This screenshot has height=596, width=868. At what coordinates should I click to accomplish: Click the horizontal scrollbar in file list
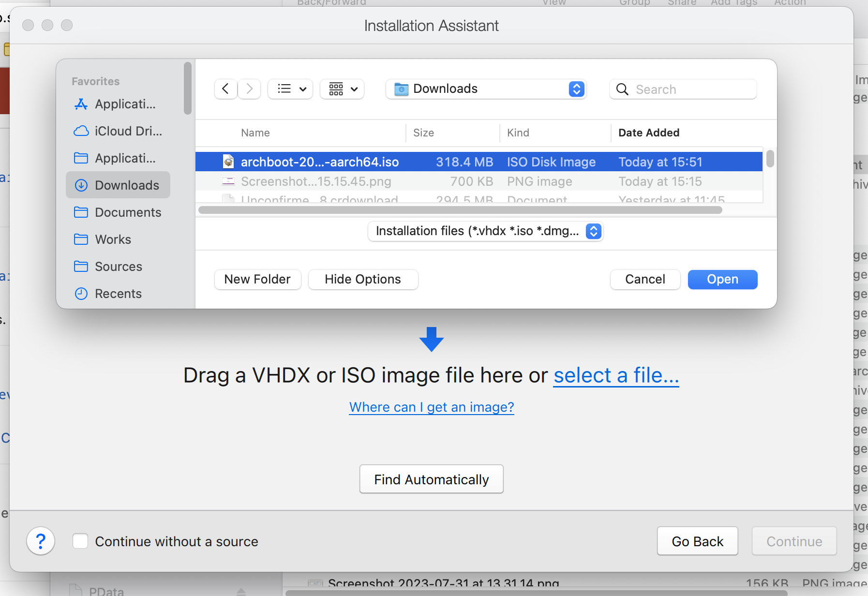[x=460, y=210]
